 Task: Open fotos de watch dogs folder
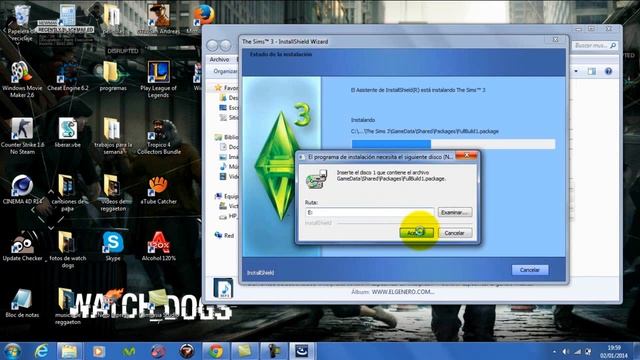pyautogui.click(x=67, y=250)
